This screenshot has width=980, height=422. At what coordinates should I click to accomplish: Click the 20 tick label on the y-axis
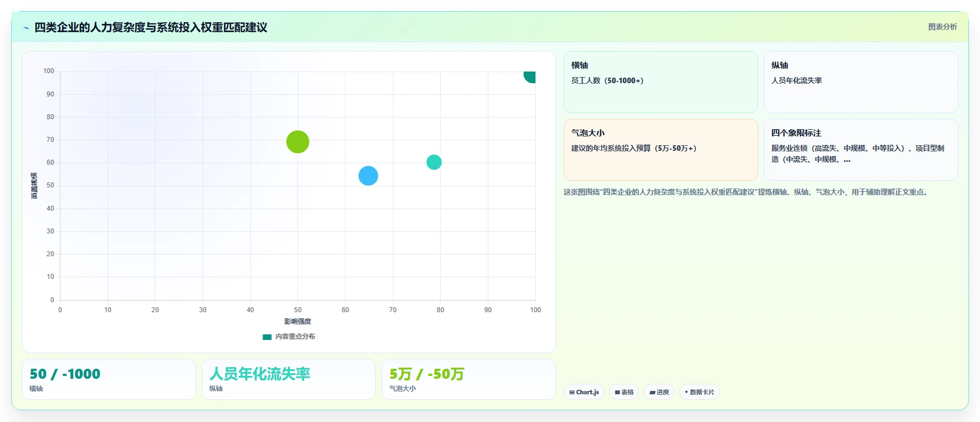[x=50, y=254]
